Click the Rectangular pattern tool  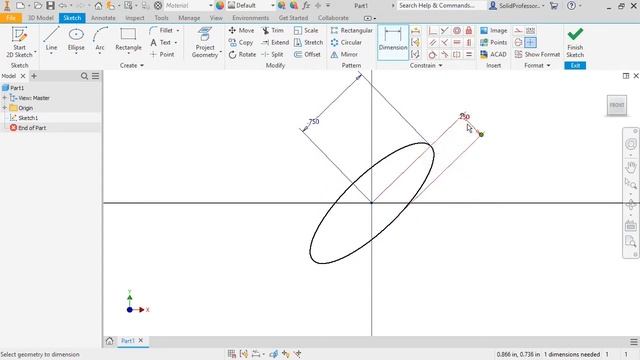coord(351,30)
